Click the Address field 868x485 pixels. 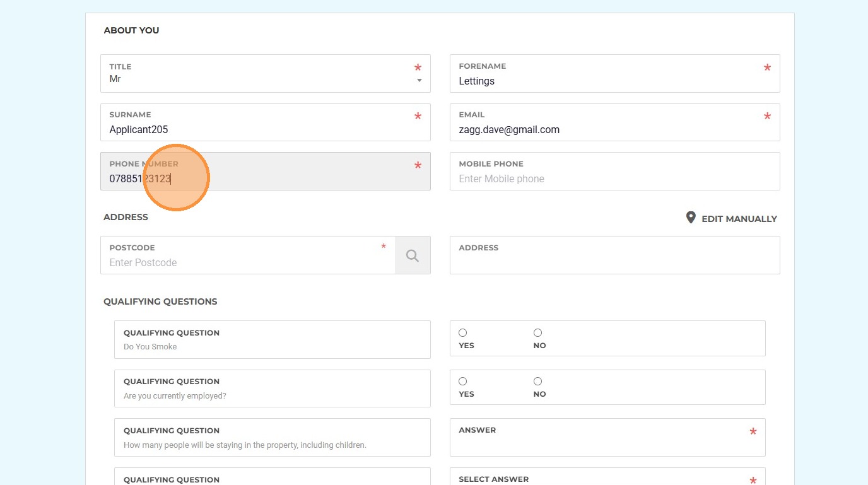[615, 255]
